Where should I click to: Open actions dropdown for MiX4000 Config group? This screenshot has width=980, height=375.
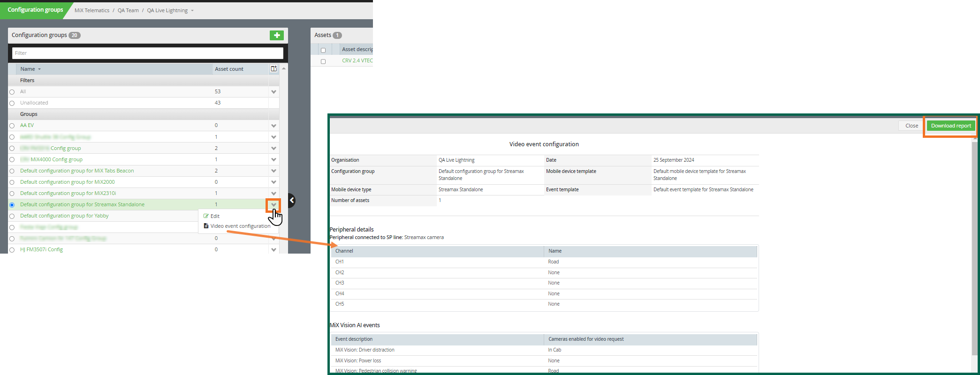coord(274,159)
